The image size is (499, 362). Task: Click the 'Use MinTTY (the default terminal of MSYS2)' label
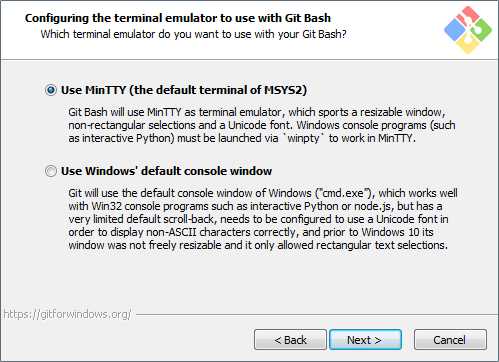[184, 90]
